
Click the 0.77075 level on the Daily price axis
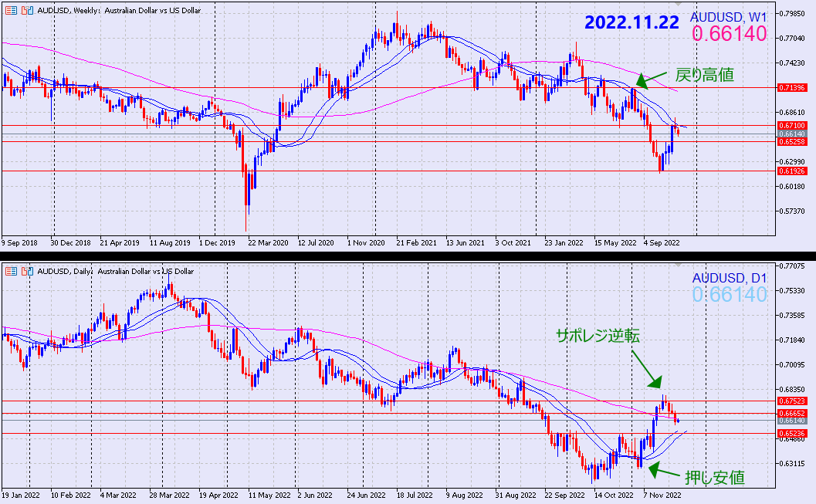click(x=791, y=266)
